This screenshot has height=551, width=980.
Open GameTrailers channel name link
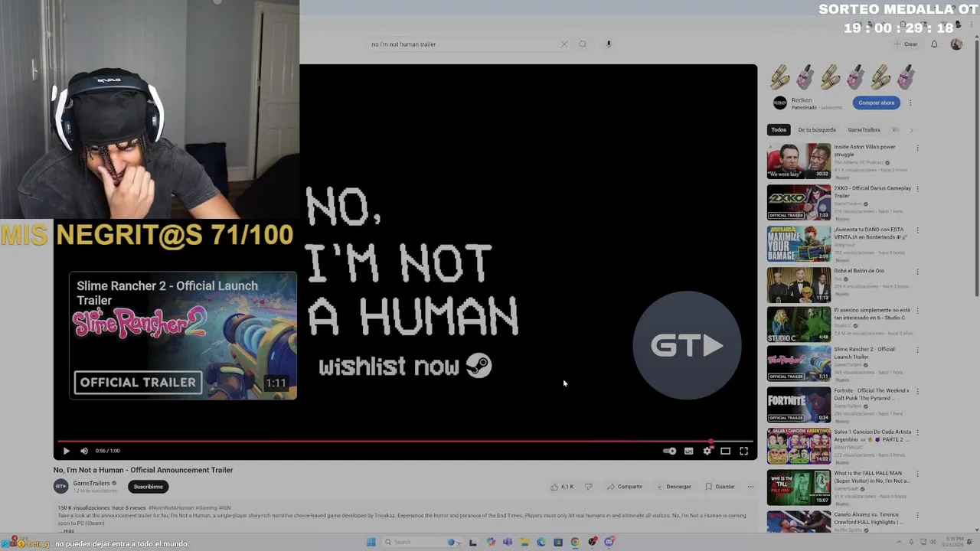coord(91,484)
